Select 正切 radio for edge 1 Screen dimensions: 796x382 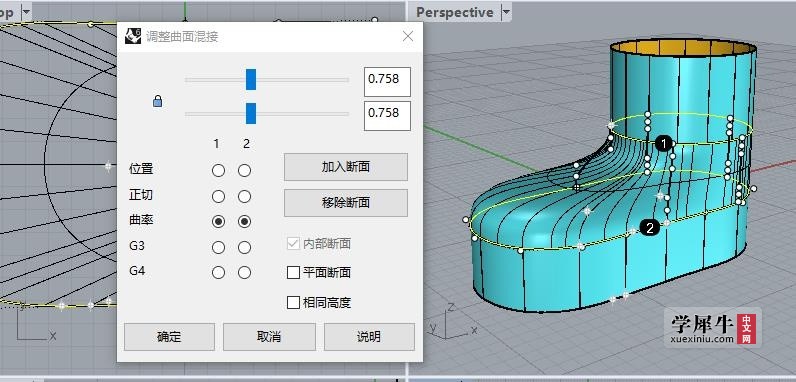point(218,196)
